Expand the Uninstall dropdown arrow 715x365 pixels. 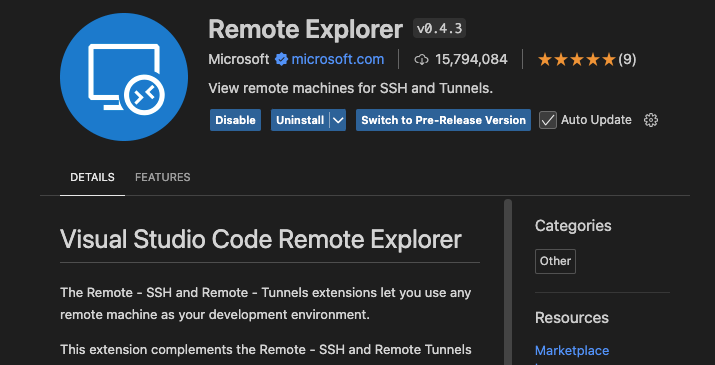pyautogui.click(x=338, y=120)
